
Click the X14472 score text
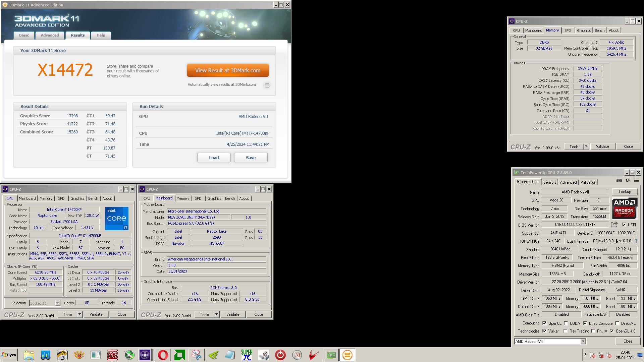coord(65,70)
